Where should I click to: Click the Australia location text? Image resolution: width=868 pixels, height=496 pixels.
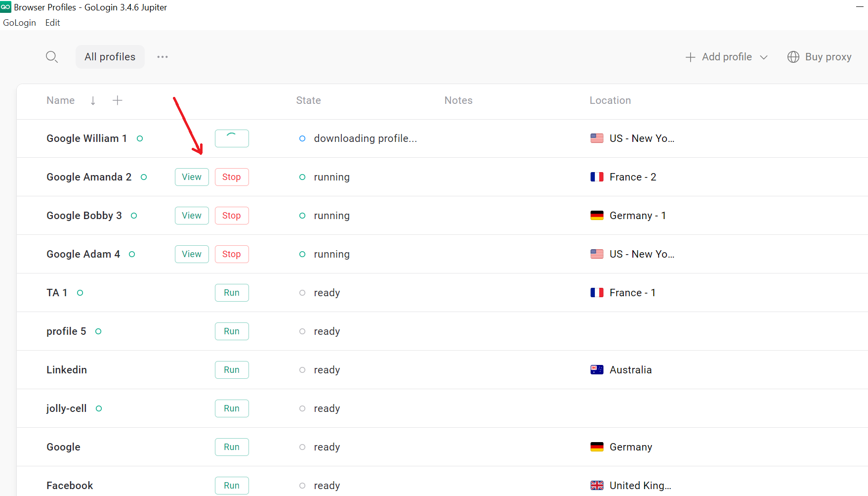click(x=631, y=370)
